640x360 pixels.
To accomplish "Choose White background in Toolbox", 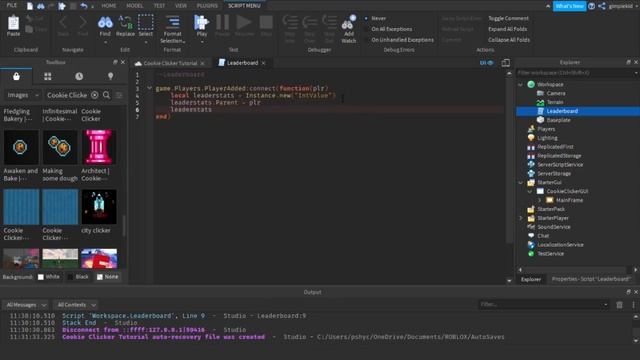I will tap(49, 277).
